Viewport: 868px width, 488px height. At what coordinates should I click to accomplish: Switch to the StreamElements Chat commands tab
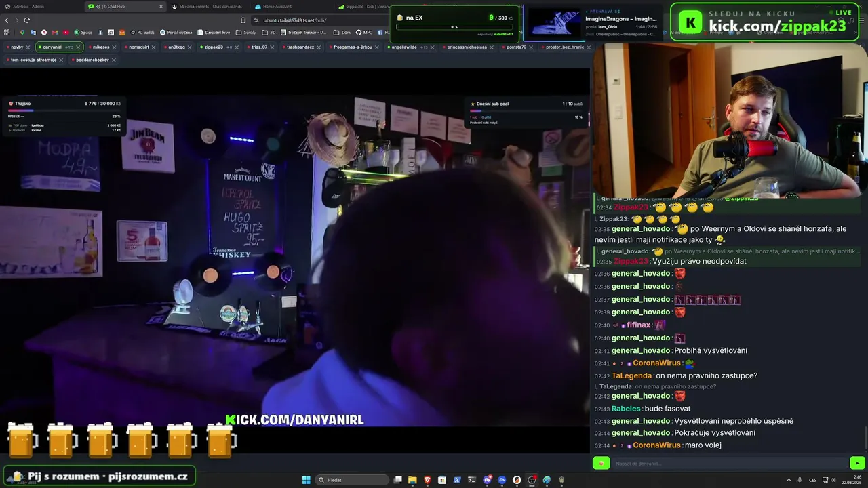coord(209,7)
